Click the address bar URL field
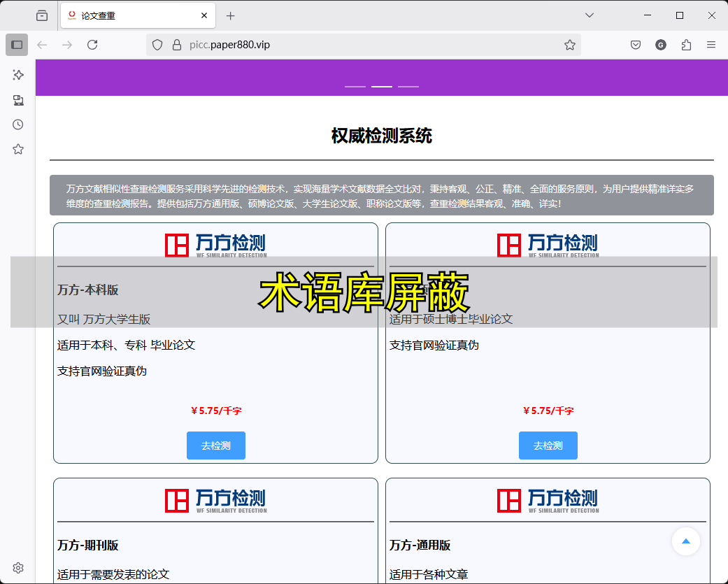The height and width of the screenshot is (584, 728). (x=364, y=45)
